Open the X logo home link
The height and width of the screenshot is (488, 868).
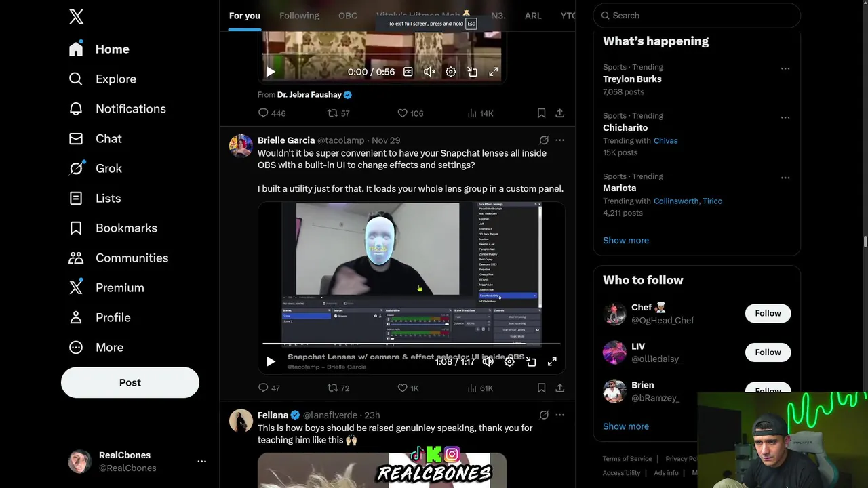[x=76, y=17]
